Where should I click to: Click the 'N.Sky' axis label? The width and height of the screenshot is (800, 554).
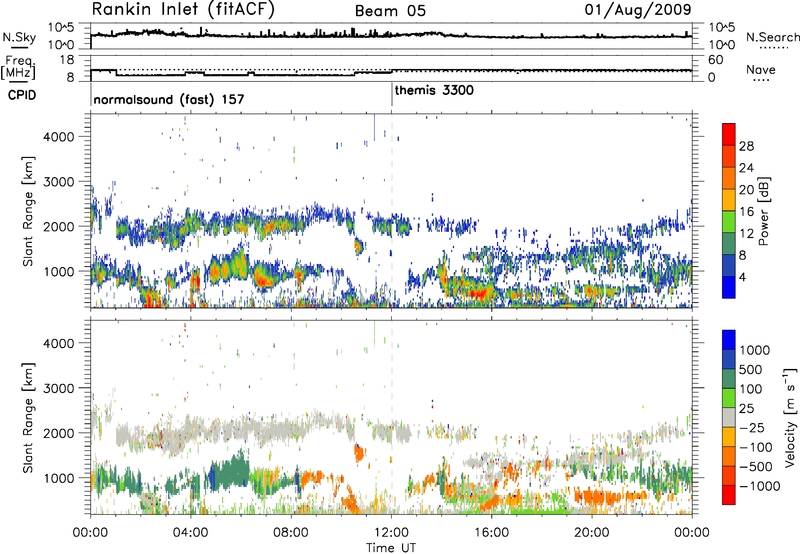click(x=19, y=37)
